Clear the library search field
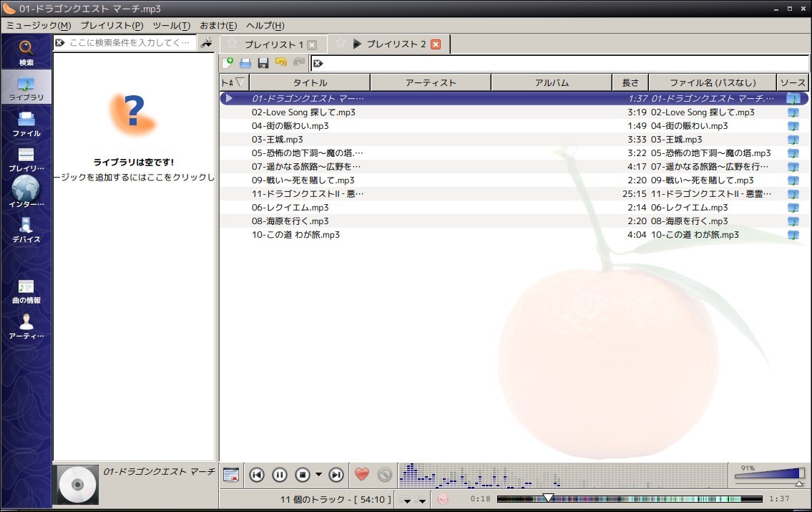Screen dimensions: 812x512 click(60, 42)
